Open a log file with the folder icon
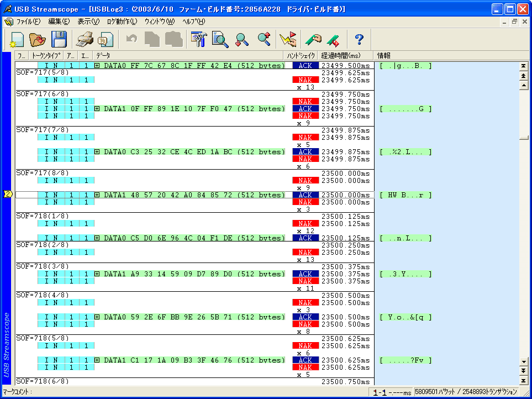Image resolution: width=532 pixels, height=399 pixels. tap(38, 39)
